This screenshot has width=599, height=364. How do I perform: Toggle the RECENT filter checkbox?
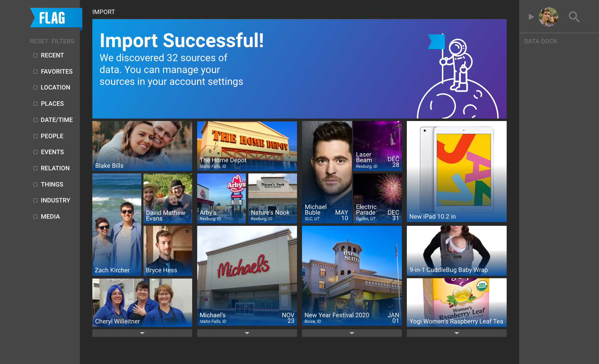[x=35, y=55]
